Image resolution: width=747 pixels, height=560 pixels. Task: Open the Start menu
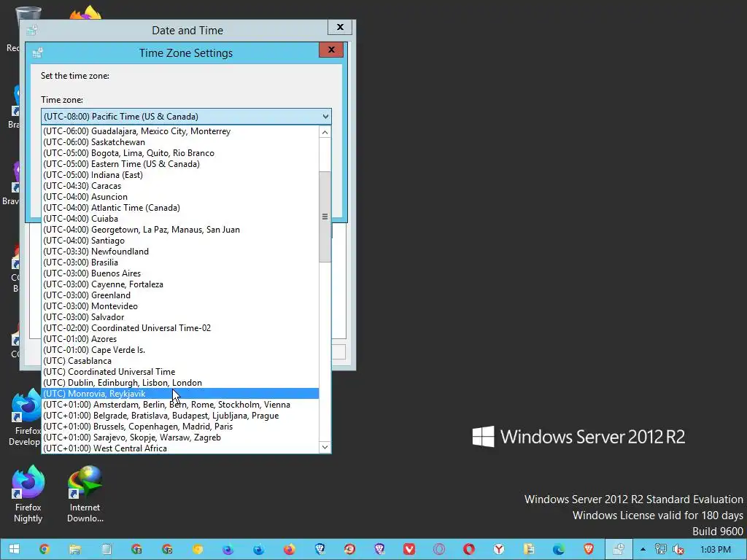14,549
